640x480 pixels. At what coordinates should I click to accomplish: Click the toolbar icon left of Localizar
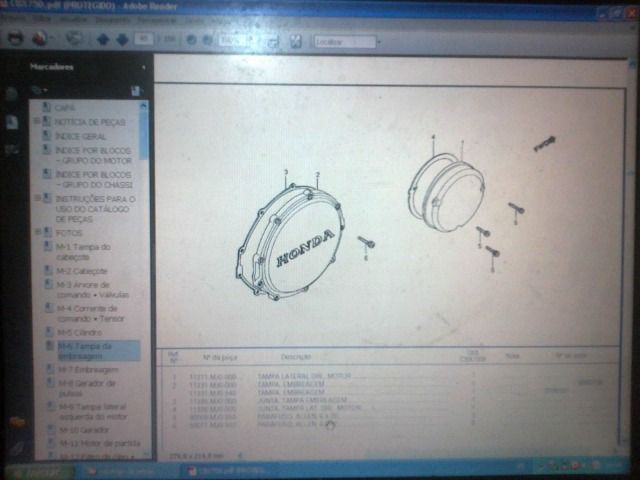click(296, 41)
